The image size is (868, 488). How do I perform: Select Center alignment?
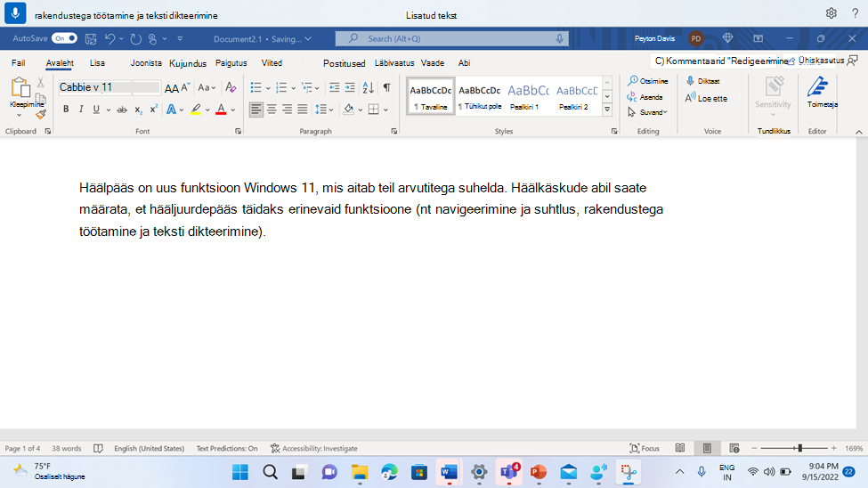[x=272, y=110]
